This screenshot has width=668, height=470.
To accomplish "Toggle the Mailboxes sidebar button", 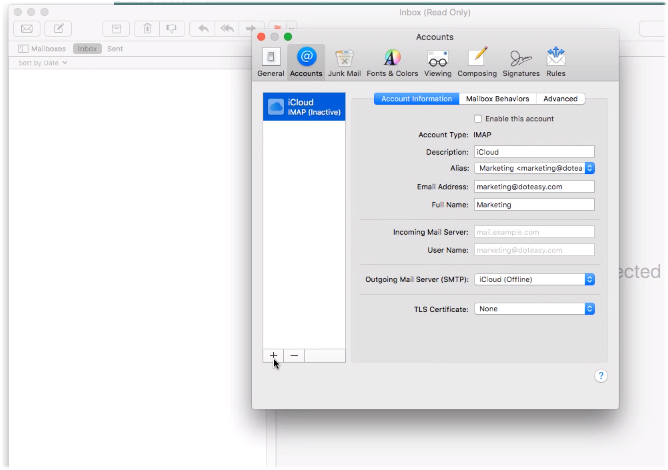I will [42, 49].
